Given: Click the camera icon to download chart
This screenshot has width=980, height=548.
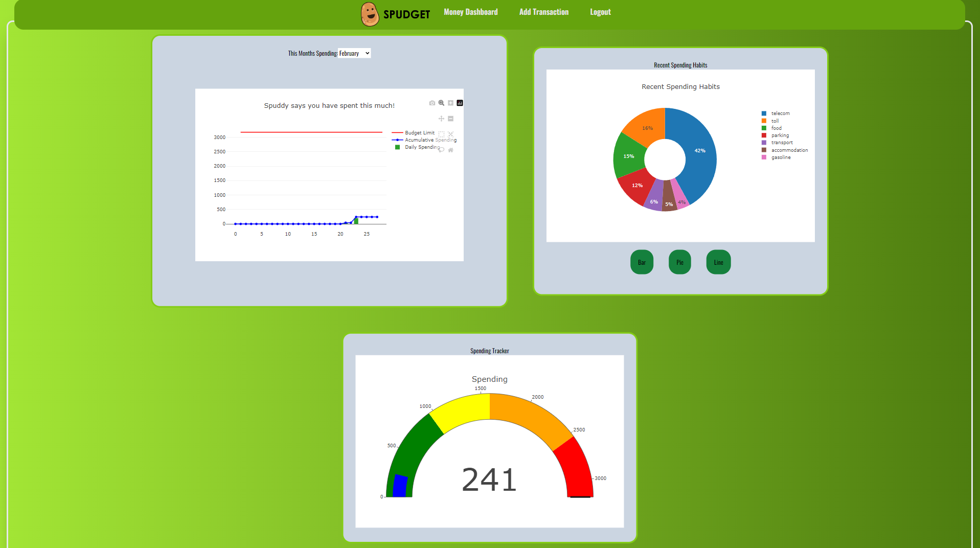Looking at the screenshot, I should [432, 103].
